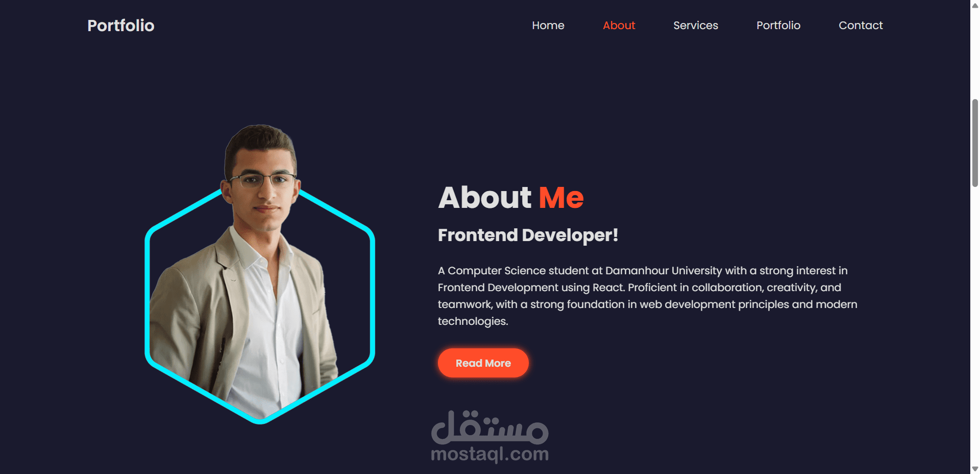
Task: Open the Services section link
Action: click(695, 26)
